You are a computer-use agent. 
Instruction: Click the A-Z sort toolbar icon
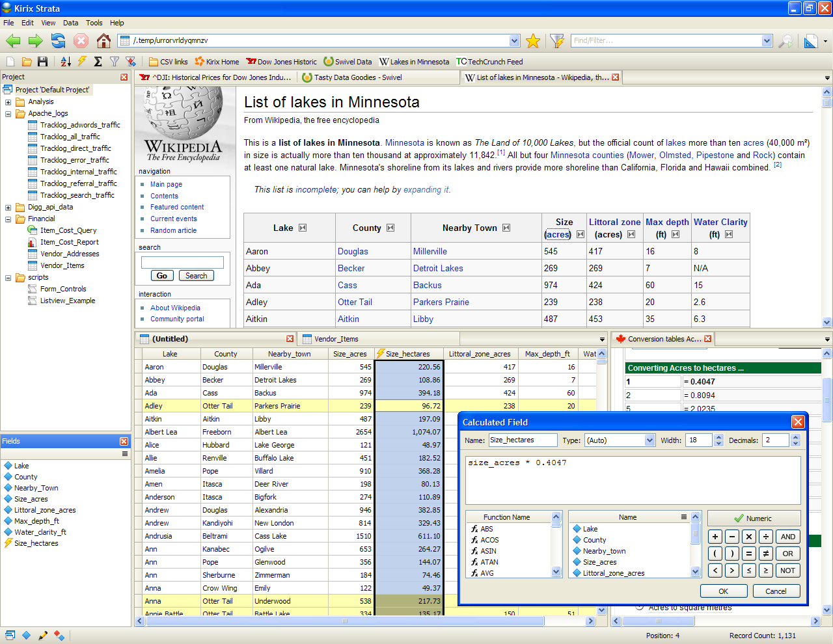[66, 62]
